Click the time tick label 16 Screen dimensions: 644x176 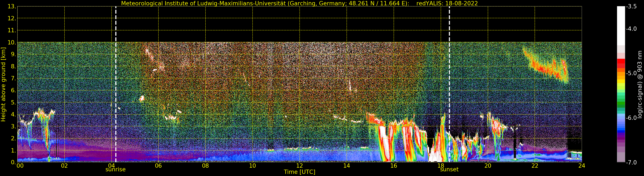point(394,166)
